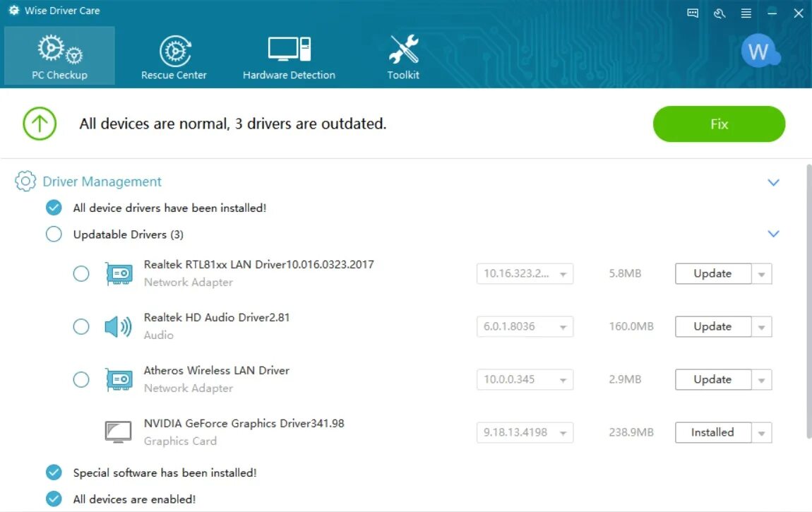Screen dimensions: 812x512
Task: Click 'Atheros Wireless LAN Driver' text
Action: 217,370
